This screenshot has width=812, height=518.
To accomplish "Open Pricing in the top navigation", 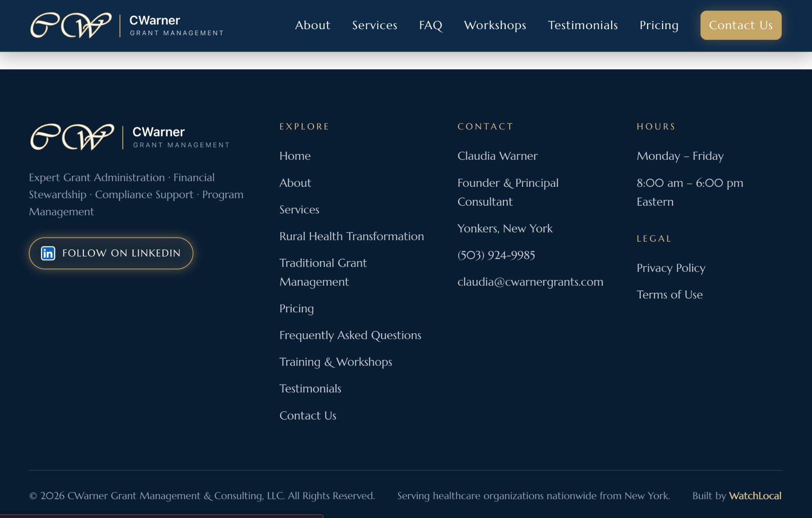I will click(x=659, y=25).
